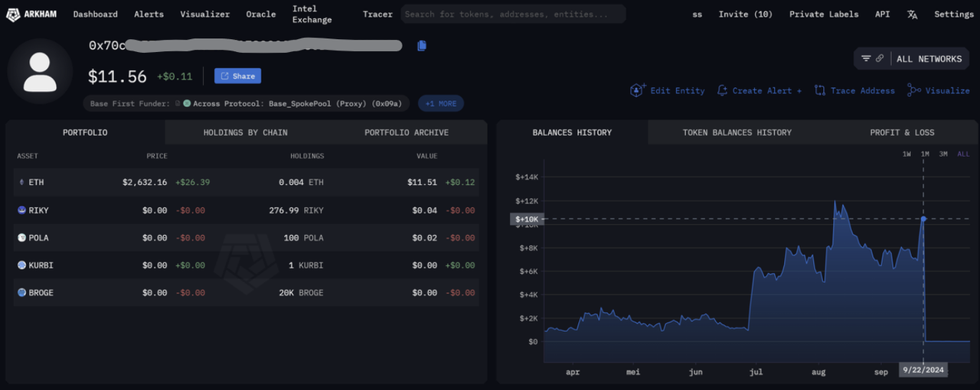Image resolution: width=980 pixels, height=390 pixels.
Task: Open the Visualizer
Action: (204, 15)
